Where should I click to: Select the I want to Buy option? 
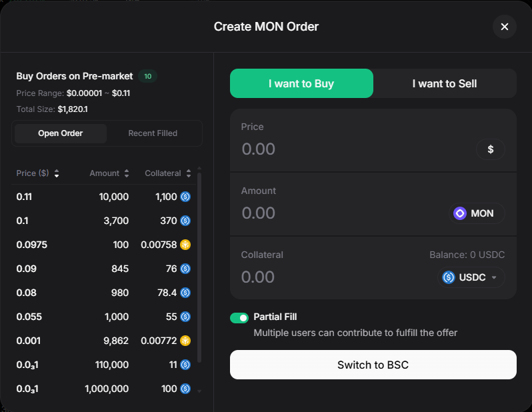tap(301, 83)
